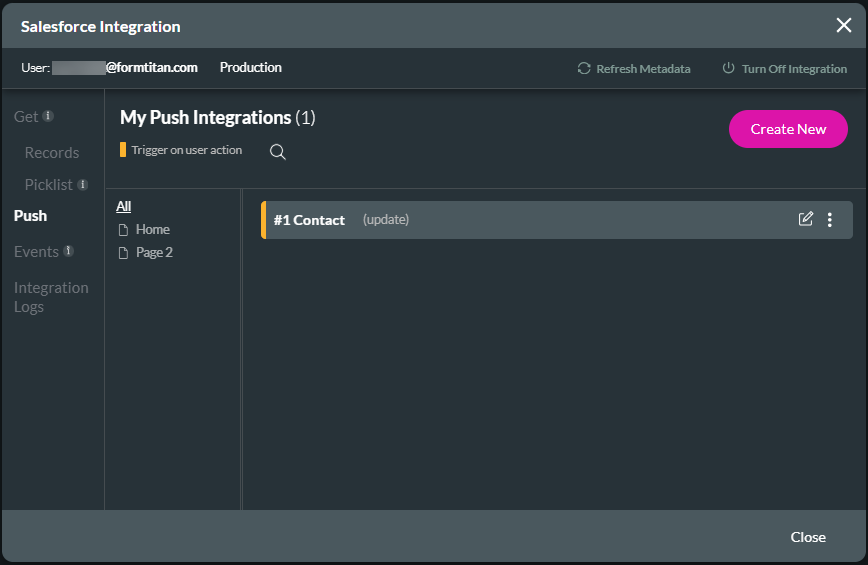The width and height of the screenshot is (868, 565).
Task: Click the Salesforce Integration title
Action: click(x=101, y=27)
